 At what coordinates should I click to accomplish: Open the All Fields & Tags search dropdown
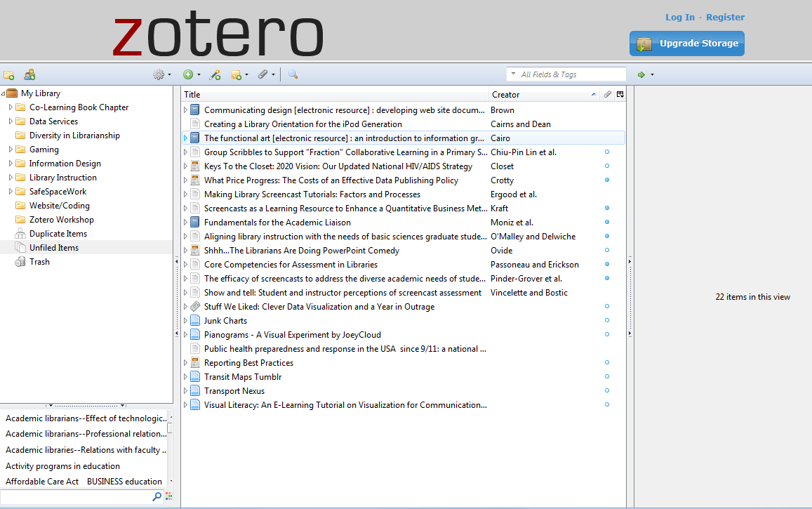coord(512,74)
